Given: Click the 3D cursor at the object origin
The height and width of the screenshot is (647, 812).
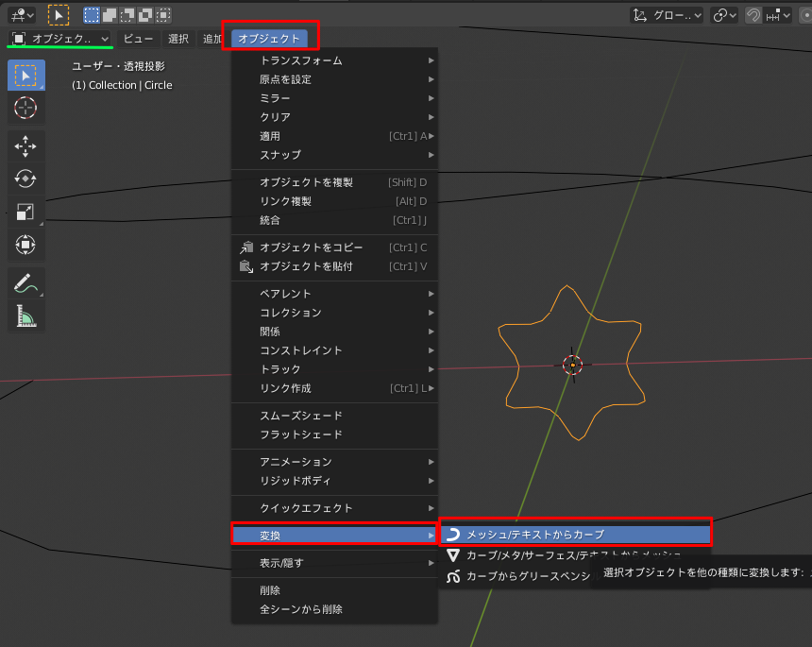Looking at the screenshot, I should click(x=573, y=366).
